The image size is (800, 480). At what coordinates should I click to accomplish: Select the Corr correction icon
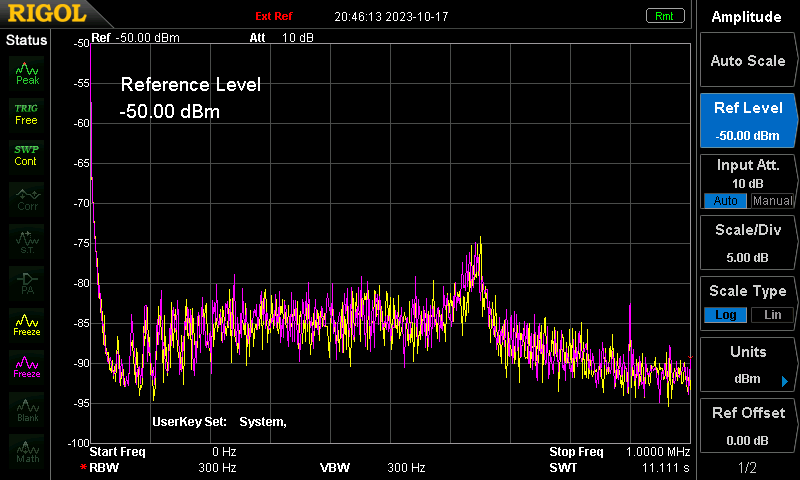(x=27, y=199)
